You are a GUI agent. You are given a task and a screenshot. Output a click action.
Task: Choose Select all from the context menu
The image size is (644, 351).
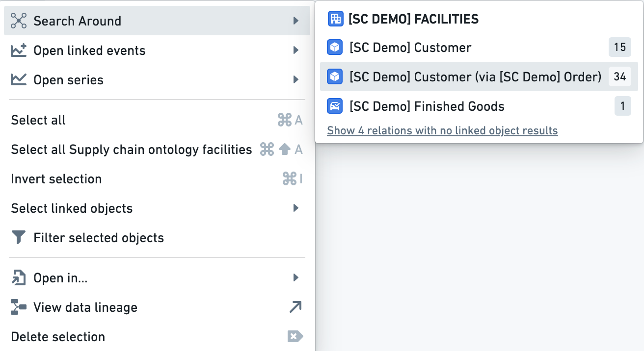click(x=157, y=120)
